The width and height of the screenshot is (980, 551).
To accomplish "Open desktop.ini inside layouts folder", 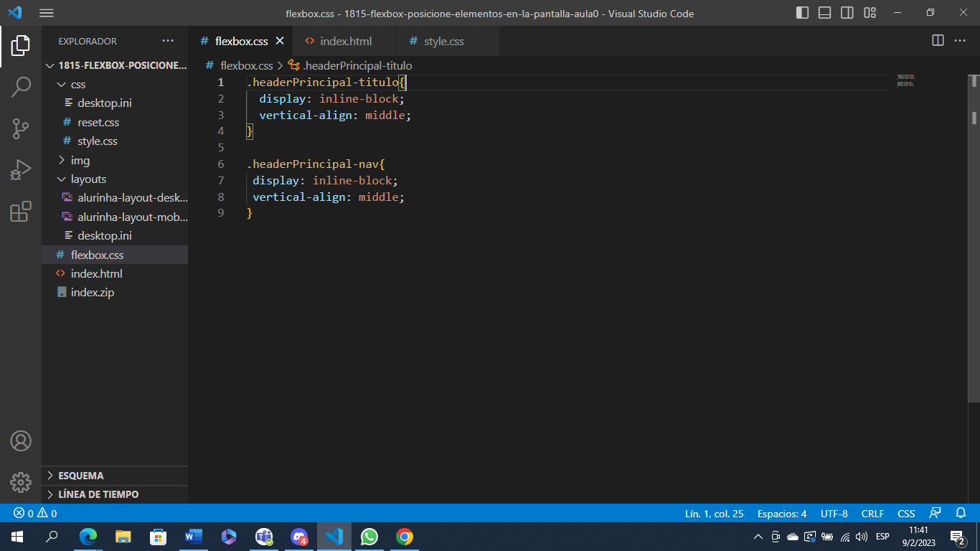I will [115, 235].
